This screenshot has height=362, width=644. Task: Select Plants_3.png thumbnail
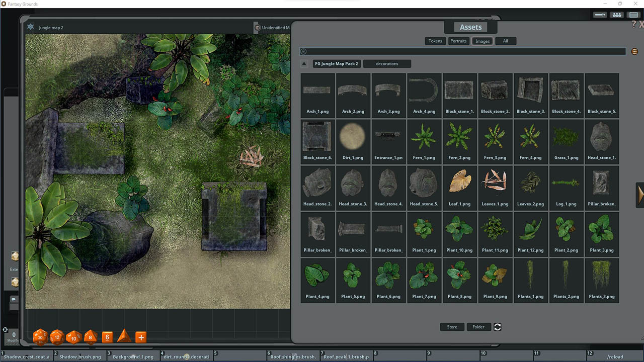point(602,281)
